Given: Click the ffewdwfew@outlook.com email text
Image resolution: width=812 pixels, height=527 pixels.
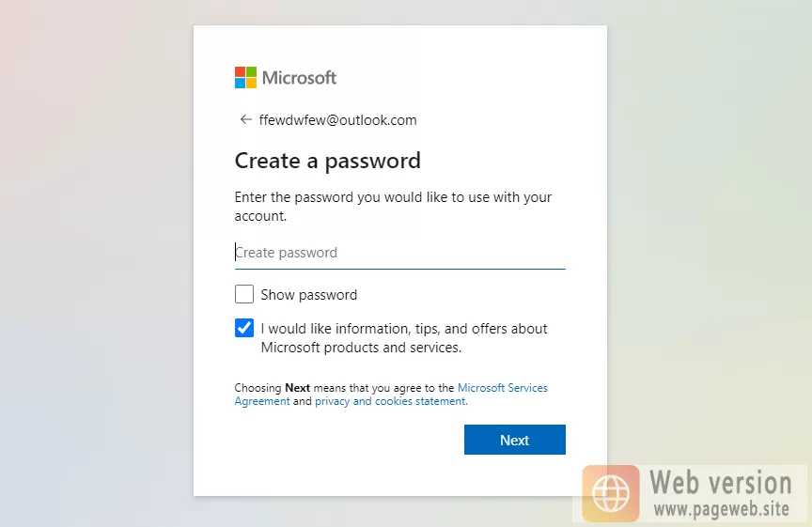Looking at the screenshot, I should [x=337, y=120].
